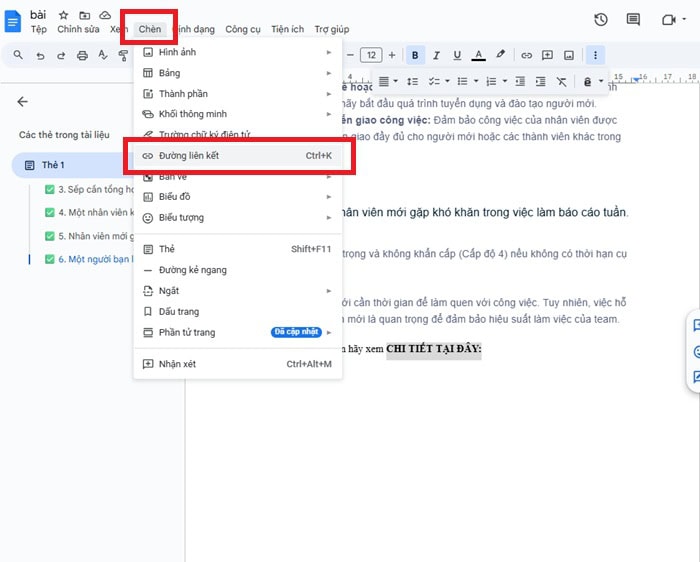
Task: Expand the Khối thông minh submenu
Action: [x=238, y=114]
